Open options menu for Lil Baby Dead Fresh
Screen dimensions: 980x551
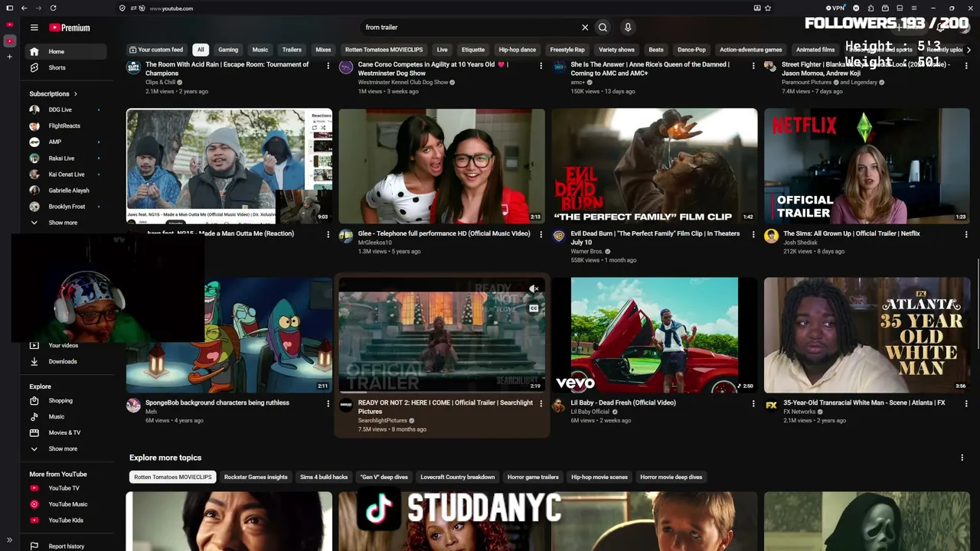tap(753, 403)
